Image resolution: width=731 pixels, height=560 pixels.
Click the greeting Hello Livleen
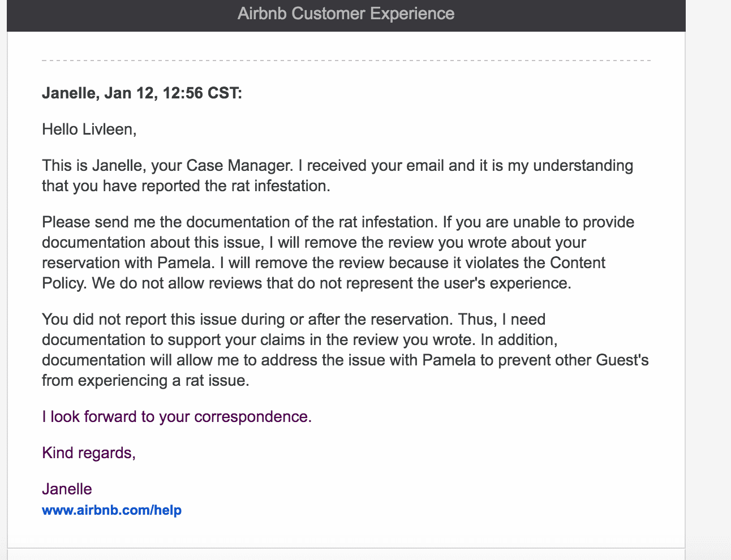coord(89,130)
